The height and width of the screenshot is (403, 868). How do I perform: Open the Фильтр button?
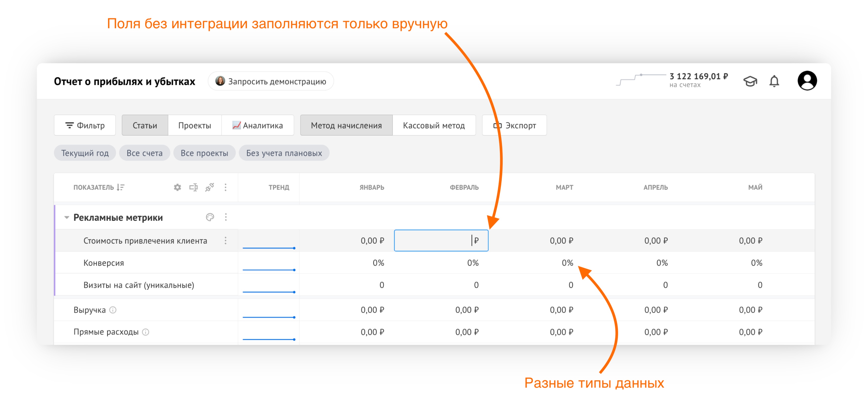pos(85,125)
